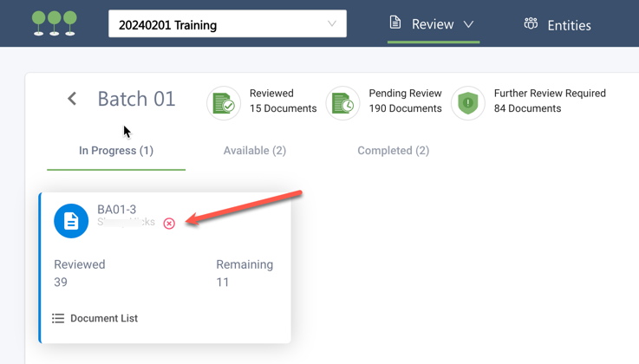Expand the Review menu chevron
The image size is (639, 364).
coord(468,24)
